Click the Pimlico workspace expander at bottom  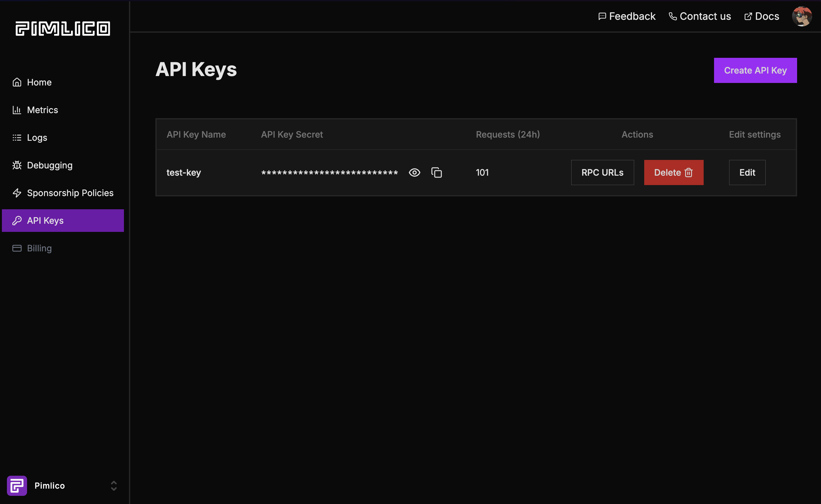coord(114,486)
